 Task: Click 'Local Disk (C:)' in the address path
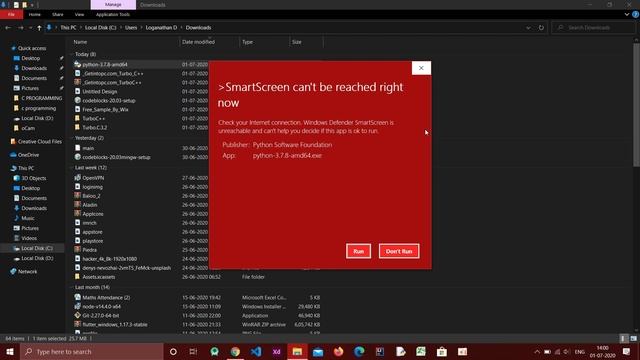click(x=100, y=28)
